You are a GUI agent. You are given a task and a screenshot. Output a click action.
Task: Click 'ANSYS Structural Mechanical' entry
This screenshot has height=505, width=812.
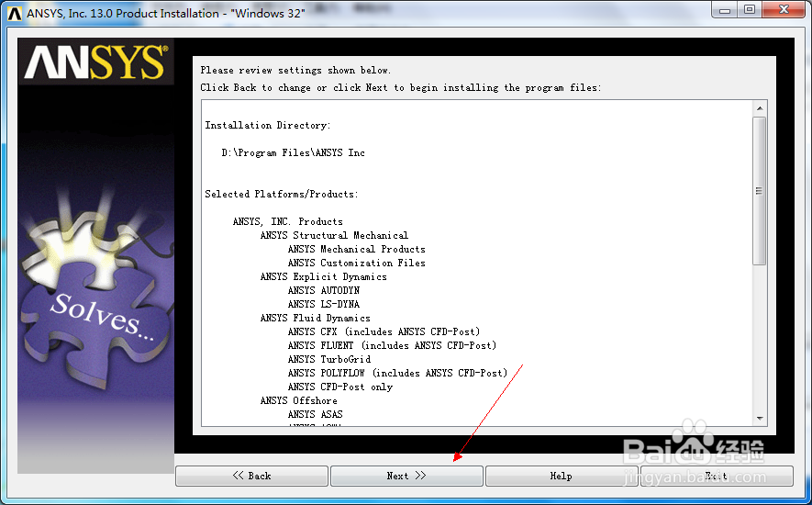tap(334, 235)
